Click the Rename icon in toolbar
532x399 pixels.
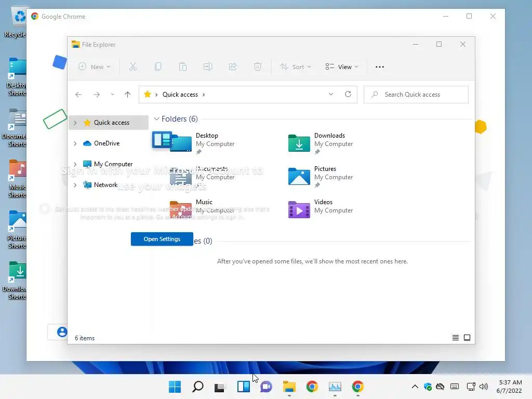point(208,67)
